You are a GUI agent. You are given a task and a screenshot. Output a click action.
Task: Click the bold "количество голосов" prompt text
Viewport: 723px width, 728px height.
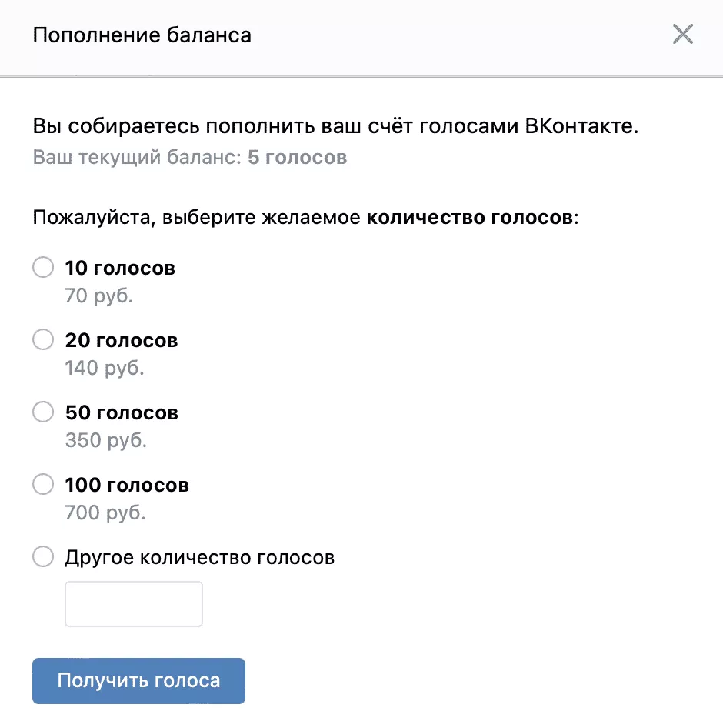click(470, 218)
